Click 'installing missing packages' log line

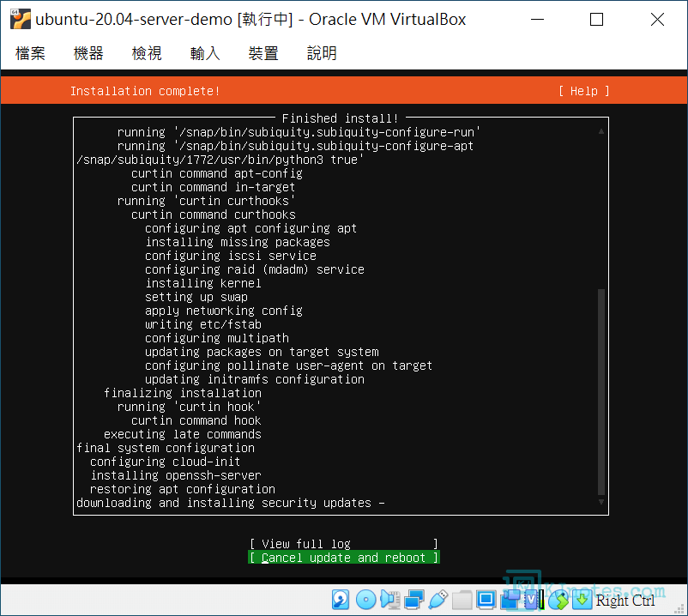238,242
